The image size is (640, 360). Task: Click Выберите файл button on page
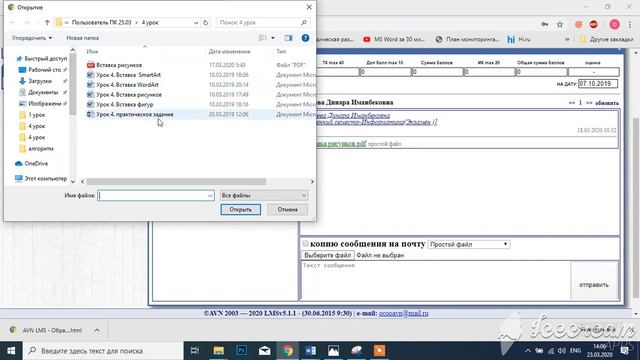pyautogui.click(x=328, y=255)
